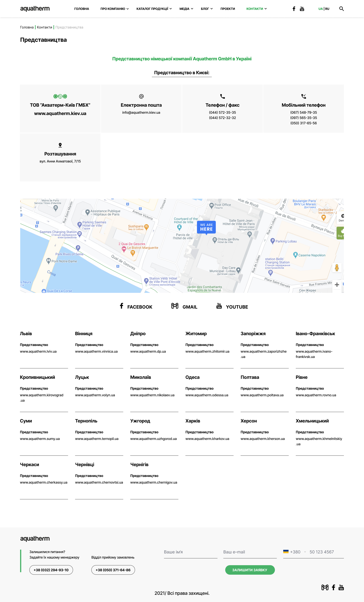The width and height of the screenshot is (364, 602).
Task: Open ПРОЕКТИ in the navigation
Action: (x=228, y=9)
